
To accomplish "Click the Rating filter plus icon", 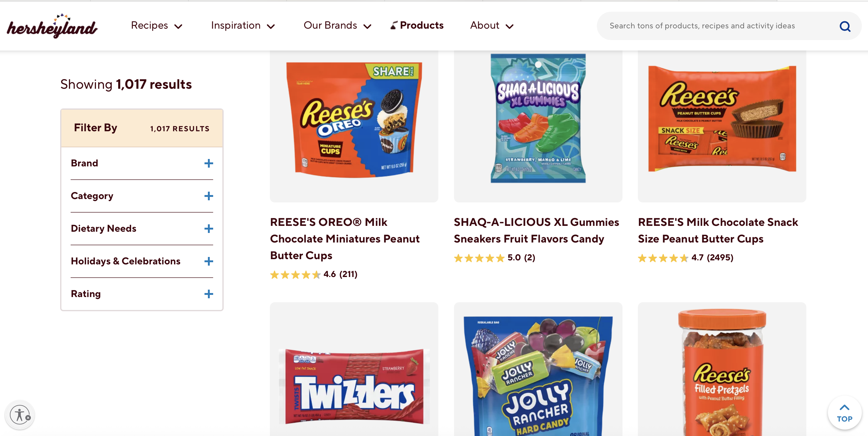I will pyautogui.click(x=209, y=294).
